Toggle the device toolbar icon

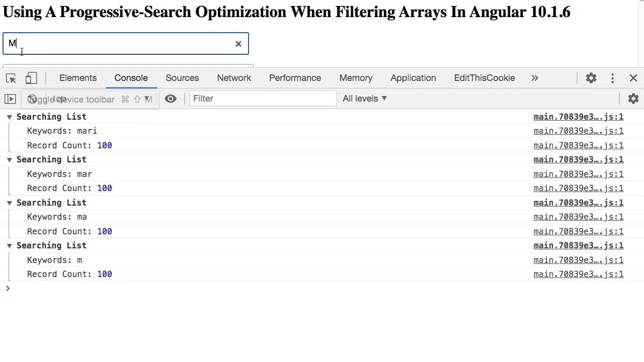tap(31, 78)
